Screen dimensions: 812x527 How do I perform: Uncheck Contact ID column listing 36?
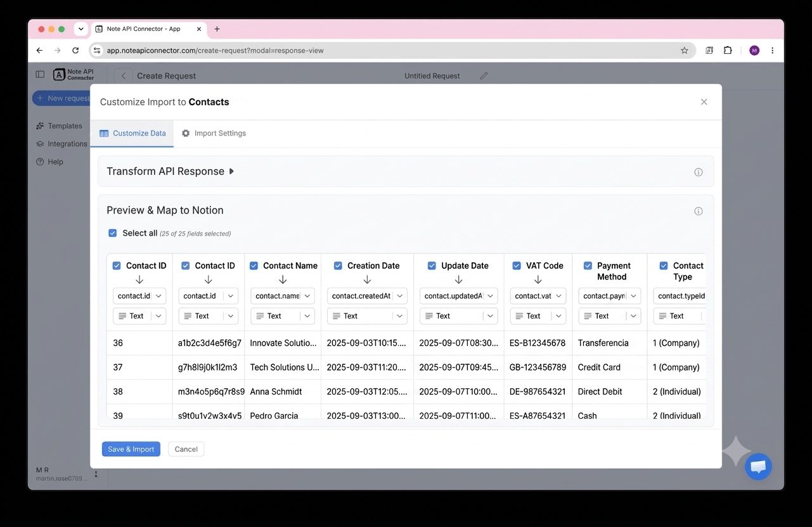(117, 266)
